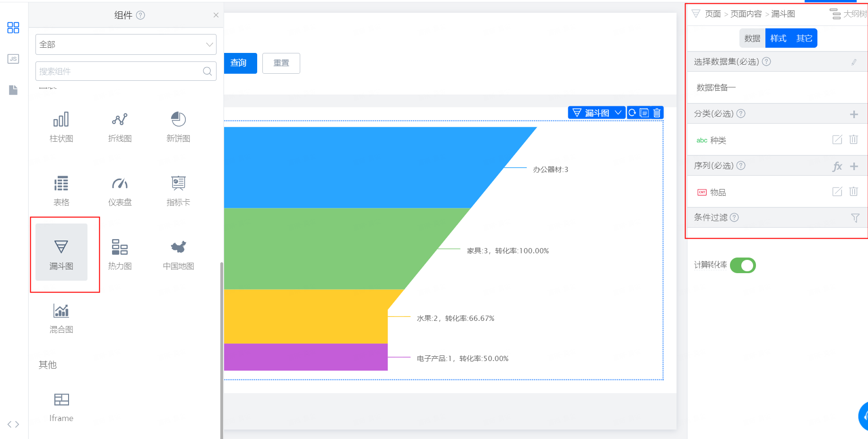Click the delete icon on funnel chart toolbar

coord(657,113)
